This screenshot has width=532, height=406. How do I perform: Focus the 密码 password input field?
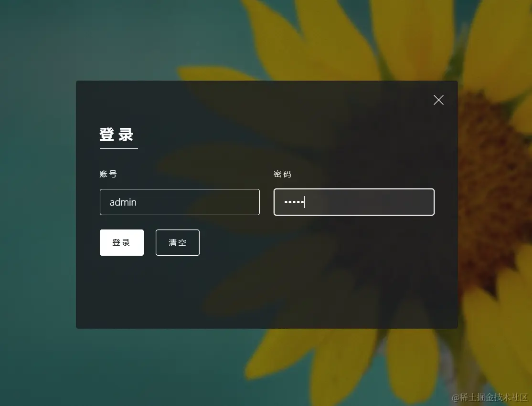pos(354,202)
